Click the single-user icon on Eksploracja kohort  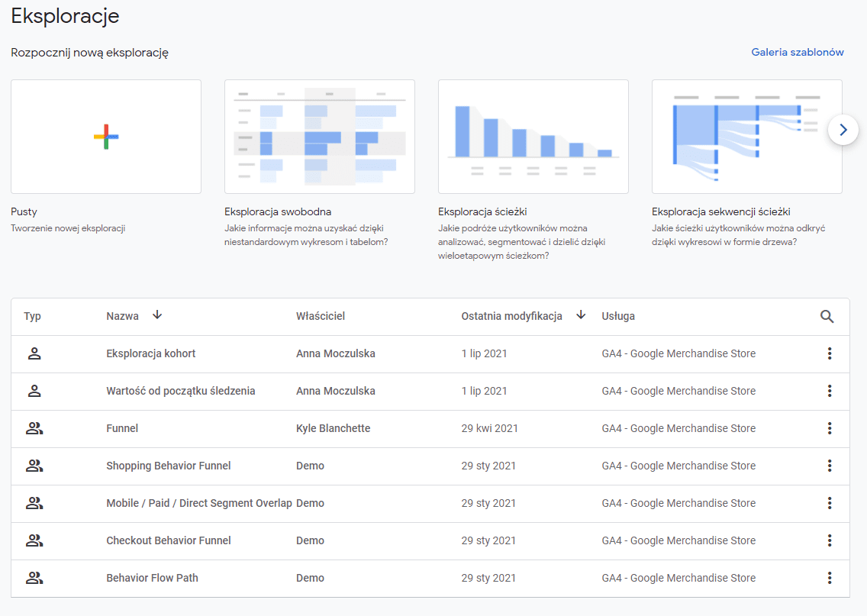point(34,353)
